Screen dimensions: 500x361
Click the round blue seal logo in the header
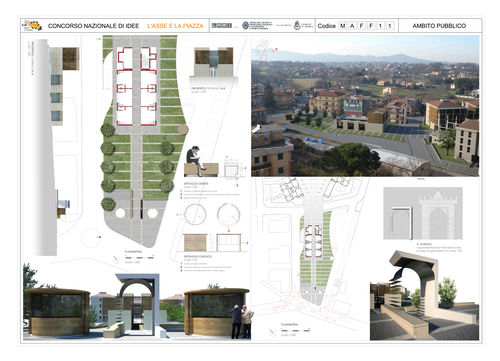(246, 25)
